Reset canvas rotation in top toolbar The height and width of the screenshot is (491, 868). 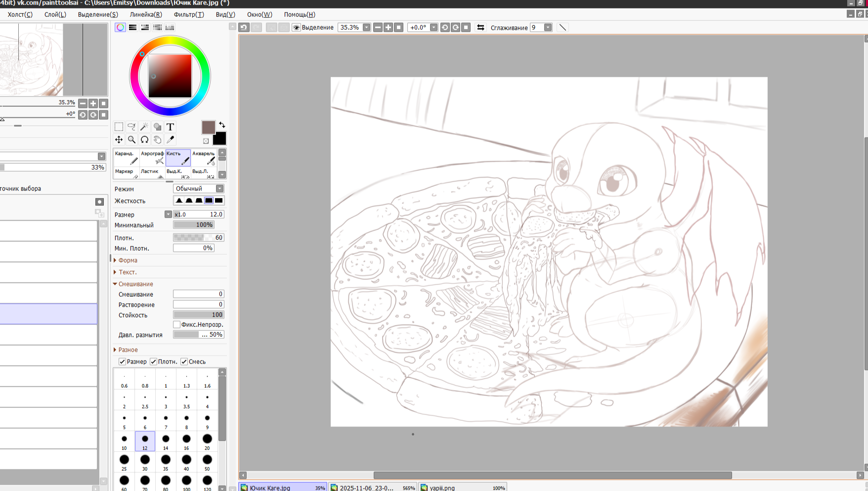coord(466,28)
